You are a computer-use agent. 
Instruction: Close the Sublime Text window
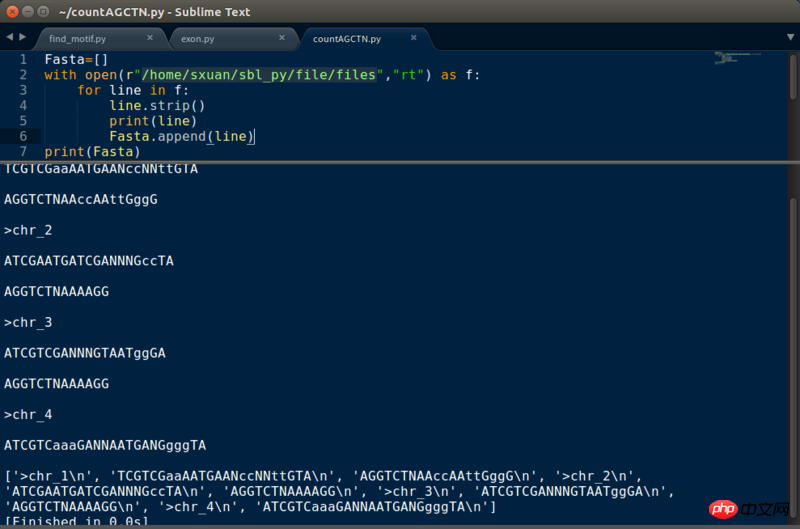pyautogui.click(x=9, y=10)
